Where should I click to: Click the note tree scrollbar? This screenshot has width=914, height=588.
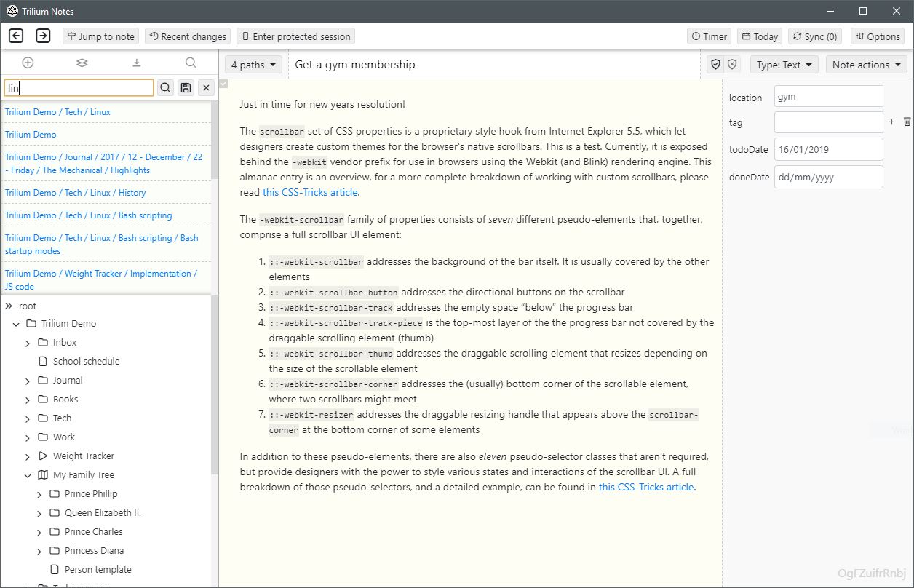pos(215,386)
